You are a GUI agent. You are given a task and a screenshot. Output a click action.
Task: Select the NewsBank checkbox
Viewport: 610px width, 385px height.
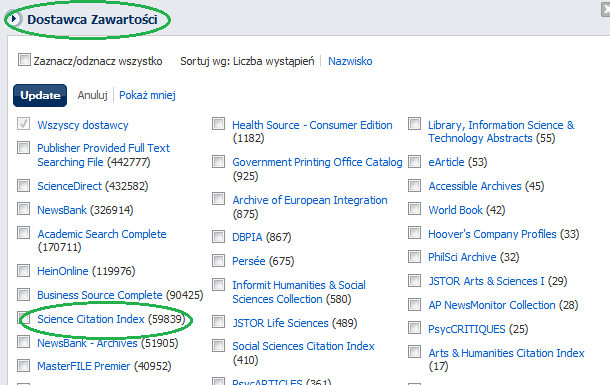[x=23, y=209]
